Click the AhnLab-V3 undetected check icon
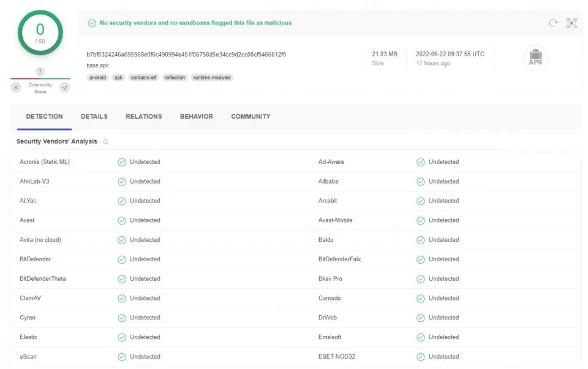 click(x=122, y=182)
